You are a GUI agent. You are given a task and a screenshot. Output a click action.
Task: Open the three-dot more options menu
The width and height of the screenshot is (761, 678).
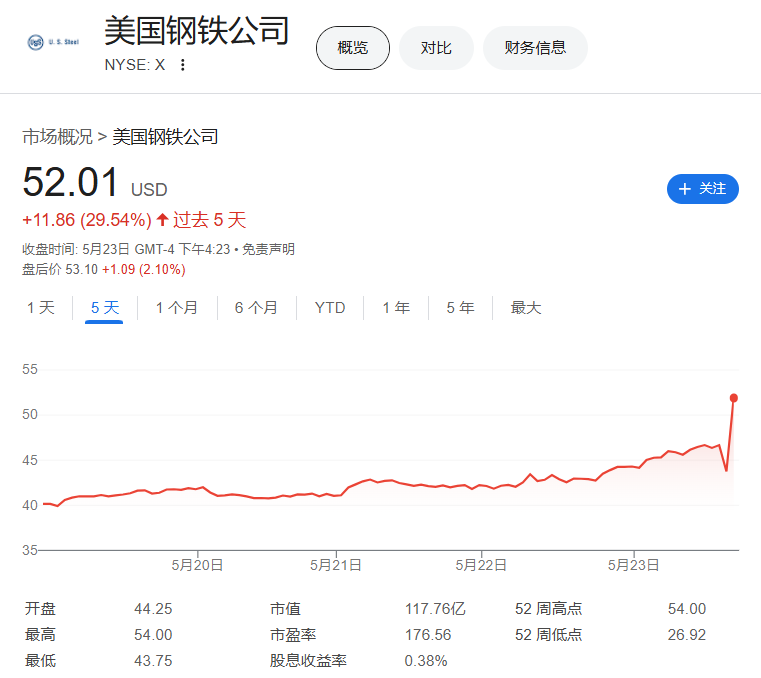(x=182, y=65)
